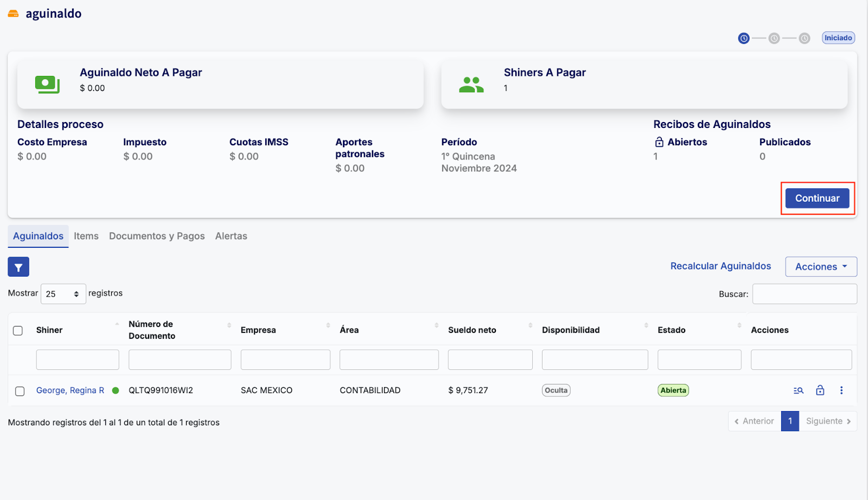Image resolution: width=868 pixels, height=500 pixels.
Task: Check the box for George, Regina R
Action: [x=20, y=391]
